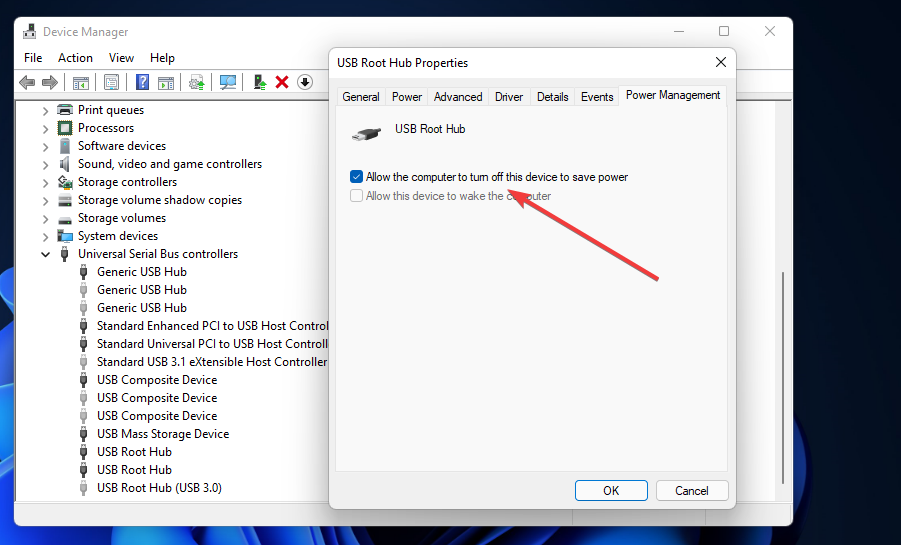
Task: Click the Allow this device to wake checkbox
Action: pyautogui.click(x=356, y=195)
